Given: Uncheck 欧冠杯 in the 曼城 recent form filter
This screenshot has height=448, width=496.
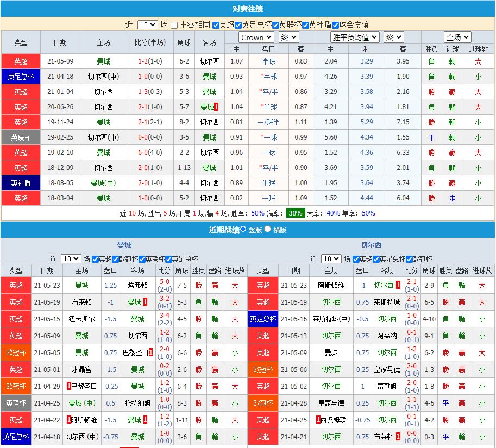Looking at the screenshot, I should pos(116,260).
